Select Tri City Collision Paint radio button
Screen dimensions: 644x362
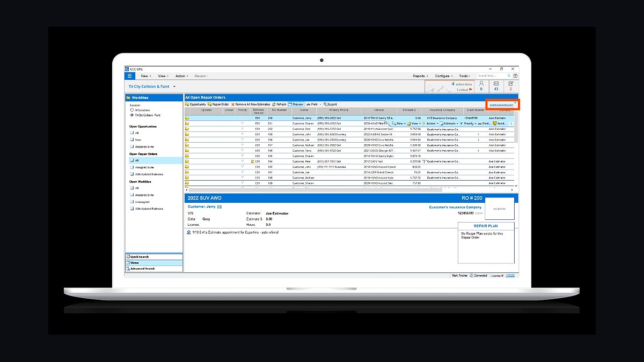pos(133,115)
